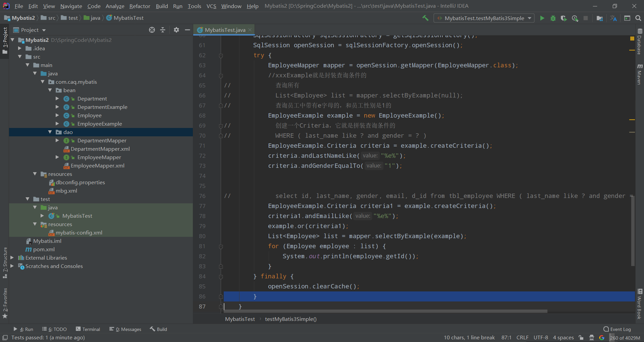Toggle the 2: Favorites side tab
The height and width of the screenshot is (342, 644).
pos(5,303)
